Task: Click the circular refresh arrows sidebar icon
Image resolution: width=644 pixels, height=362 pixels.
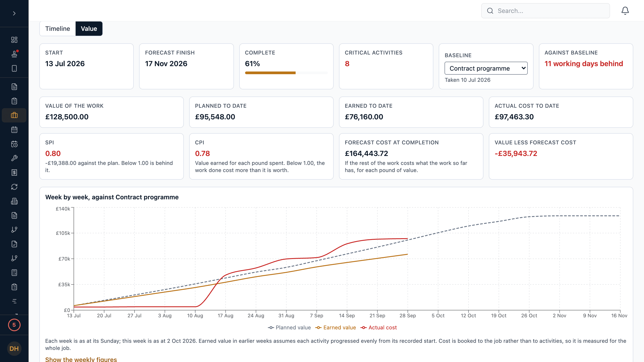Action: pos(14,187)
